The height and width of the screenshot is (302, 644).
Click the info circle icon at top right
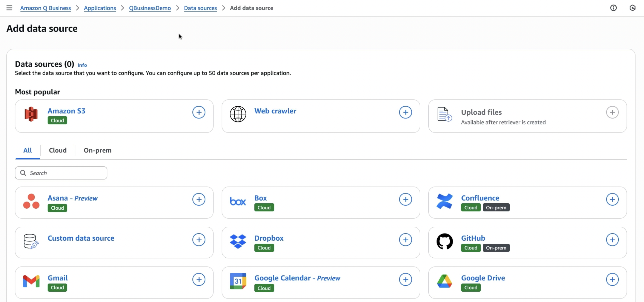pyautogui.click(x=613, y=8)
